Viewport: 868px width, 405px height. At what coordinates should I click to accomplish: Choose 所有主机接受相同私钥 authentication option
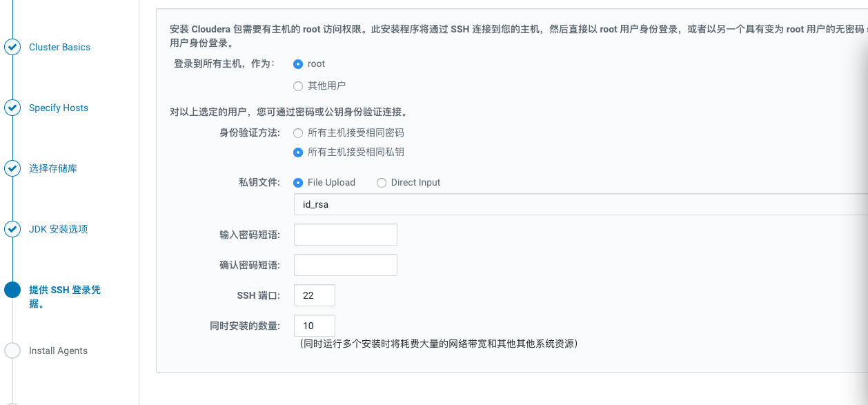click(x=298, y=152)
